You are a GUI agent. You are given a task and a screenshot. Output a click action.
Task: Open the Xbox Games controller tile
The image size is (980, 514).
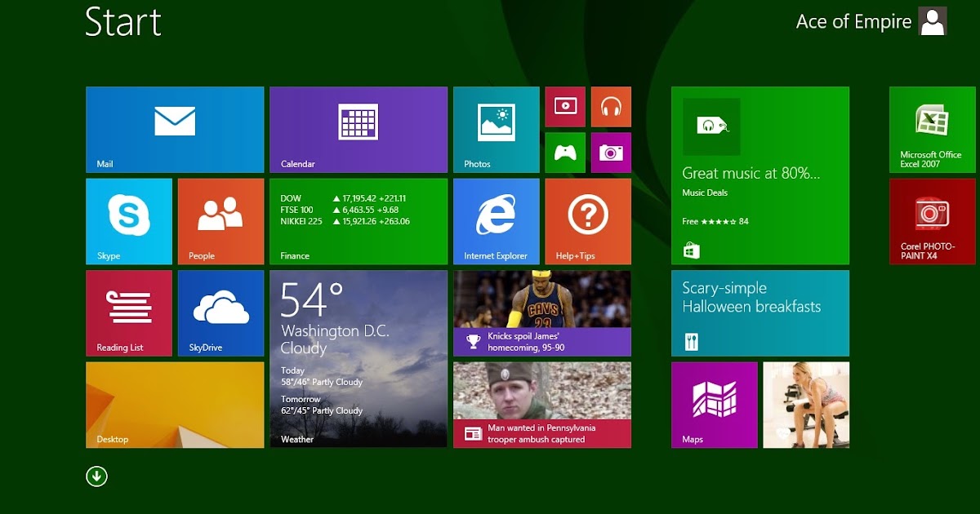coord(565,153)
